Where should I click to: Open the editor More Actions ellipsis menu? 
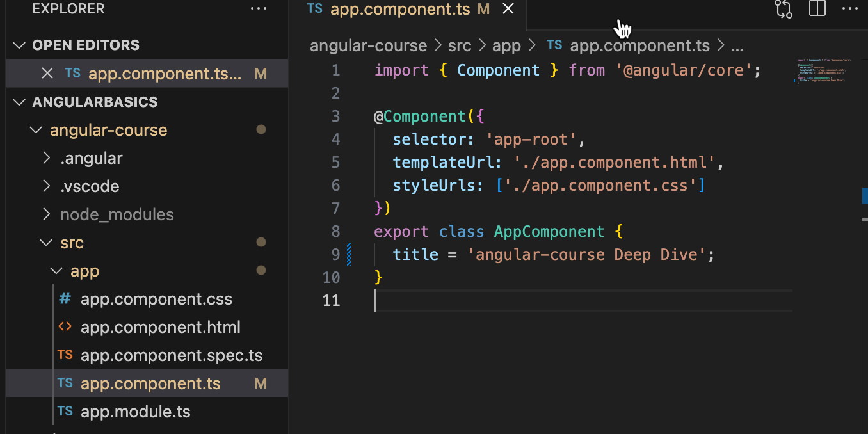(x=849, y=9)
